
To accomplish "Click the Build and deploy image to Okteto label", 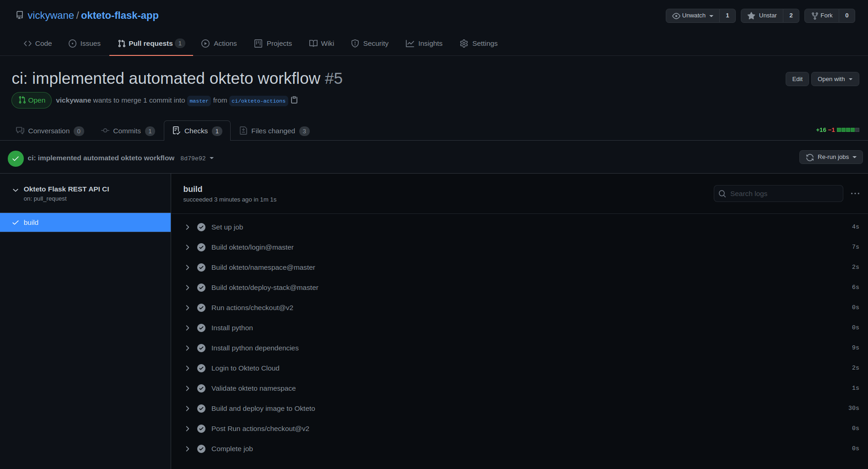I will click(263, 409).
